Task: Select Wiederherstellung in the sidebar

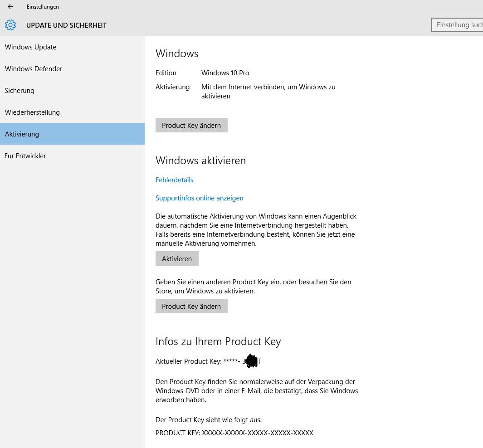Action: coord(31,112)
